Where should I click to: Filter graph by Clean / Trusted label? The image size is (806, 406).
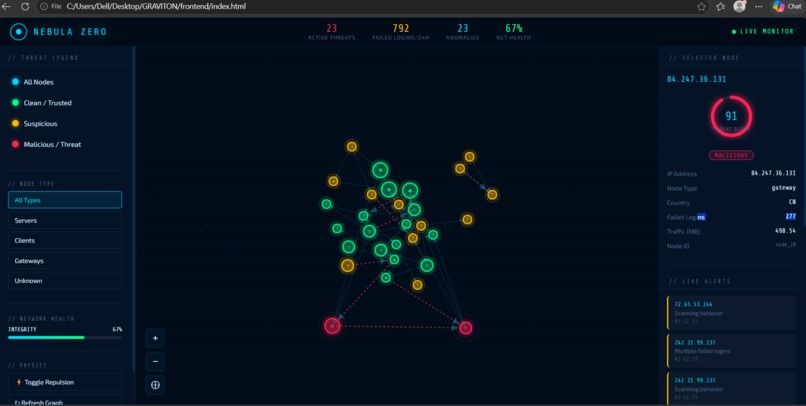[47, 103]
